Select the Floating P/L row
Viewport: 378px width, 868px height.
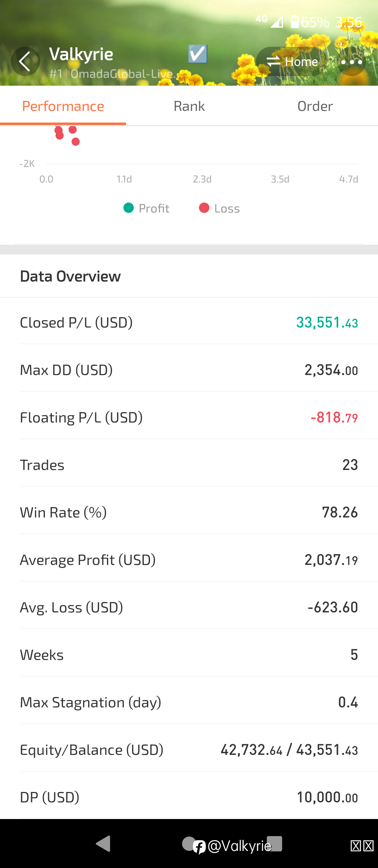point(189,417)
